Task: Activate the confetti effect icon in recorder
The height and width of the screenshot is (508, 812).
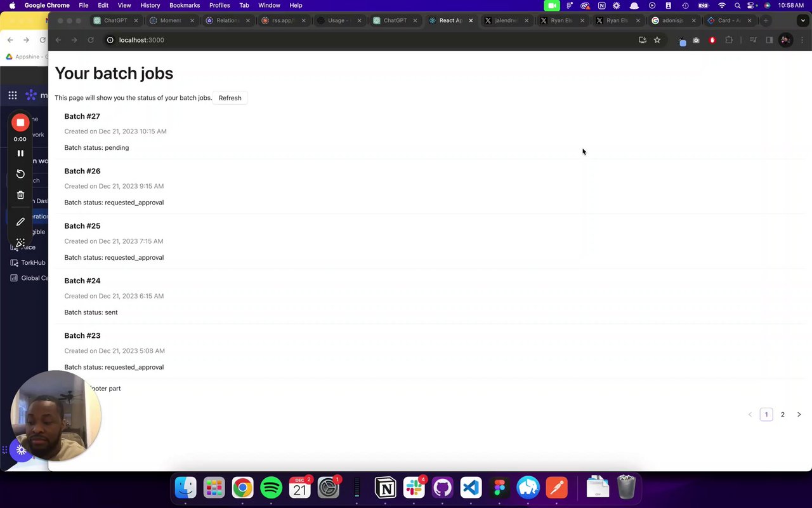Action: (20, 243)
